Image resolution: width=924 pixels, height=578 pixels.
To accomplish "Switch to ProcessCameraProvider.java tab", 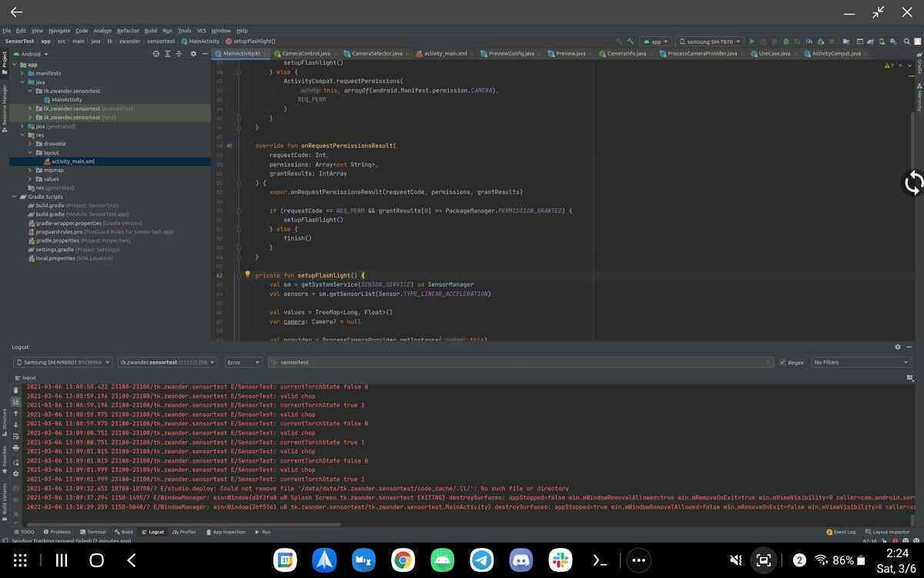I will tap(701, 54).
